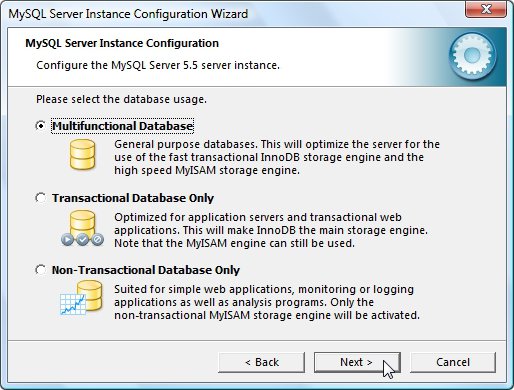The height and width of the screenshot is (390, 514).
Task: Click the line chart grid on Non-Transactional icon
Action: tap(73, 304)
